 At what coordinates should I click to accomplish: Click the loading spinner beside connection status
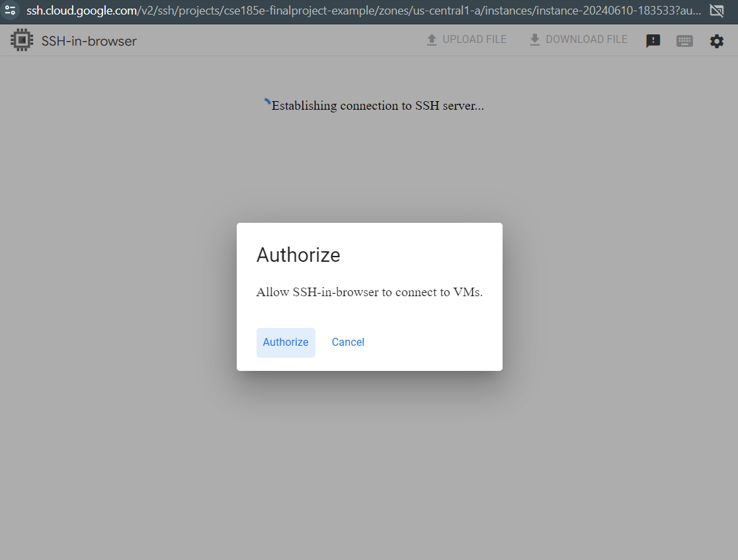click(x=267, y=102)
